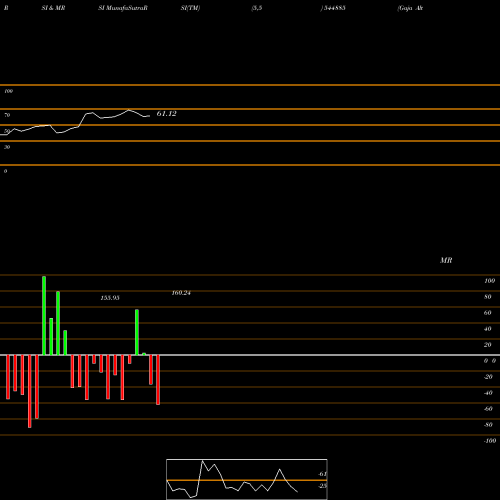The image size is (500, 500).
Task: Click the 'SI(TM)' header text
Action: pyautogui.click(x=190, y=8)
